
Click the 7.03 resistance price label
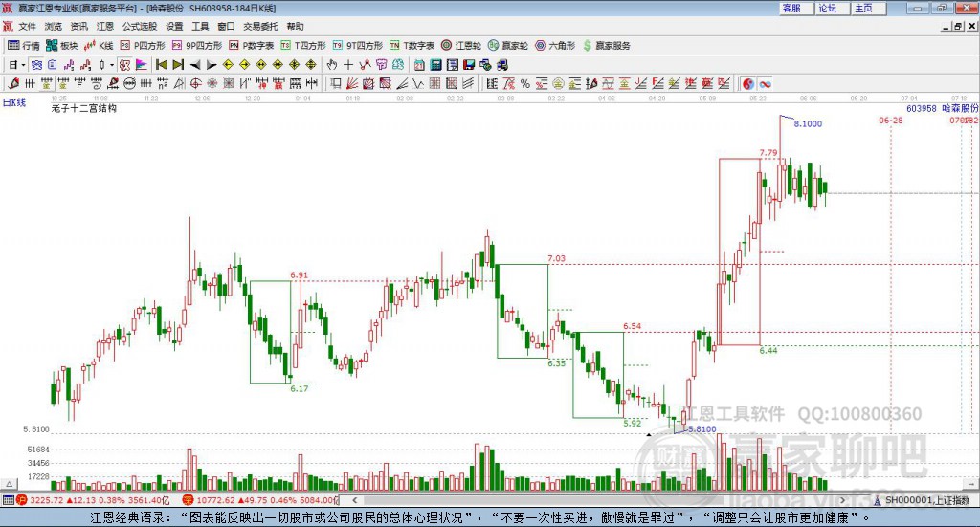556,258
